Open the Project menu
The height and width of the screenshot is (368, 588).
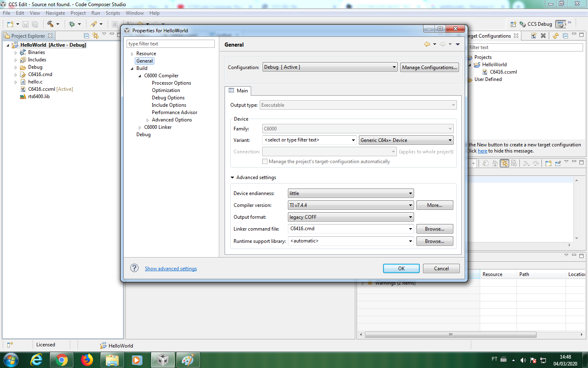pos(78,13)
